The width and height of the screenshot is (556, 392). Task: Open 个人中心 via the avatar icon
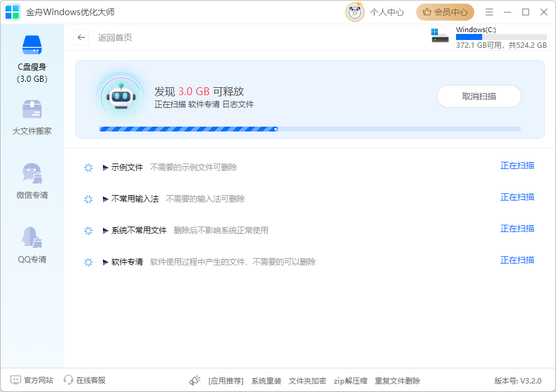(355, 12)
